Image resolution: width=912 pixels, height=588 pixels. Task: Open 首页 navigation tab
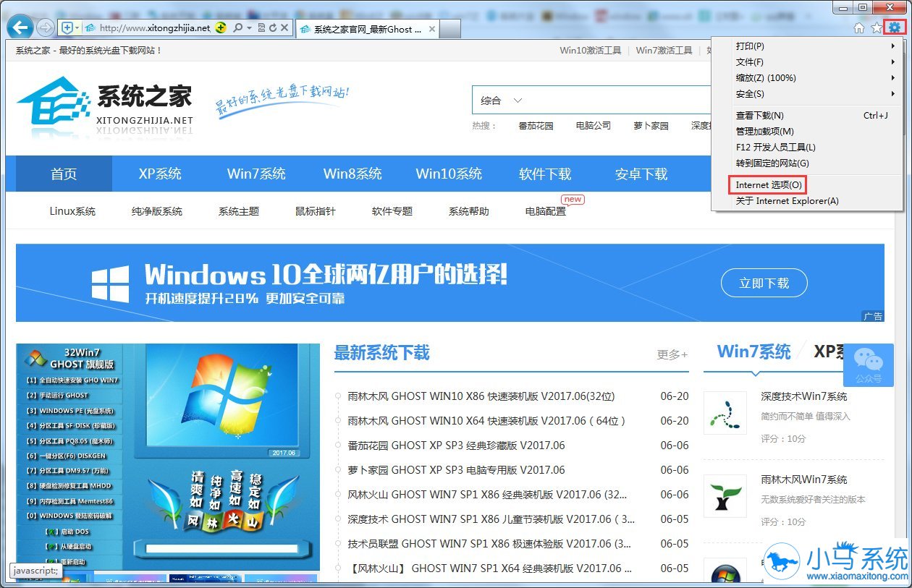coord(64,174)
